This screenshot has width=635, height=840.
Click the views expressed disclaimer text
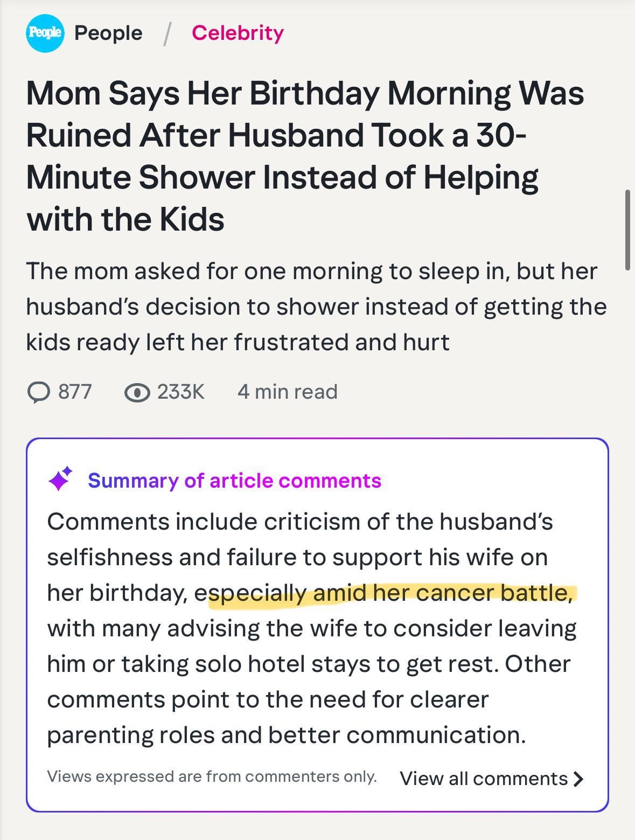212,776
